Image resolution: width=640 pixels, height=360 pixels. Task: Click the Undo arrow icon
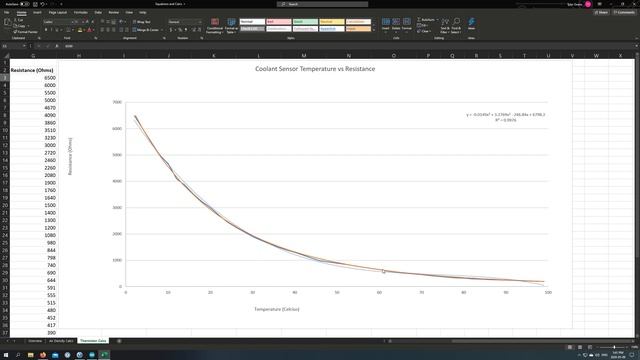[x=42, y=4]
